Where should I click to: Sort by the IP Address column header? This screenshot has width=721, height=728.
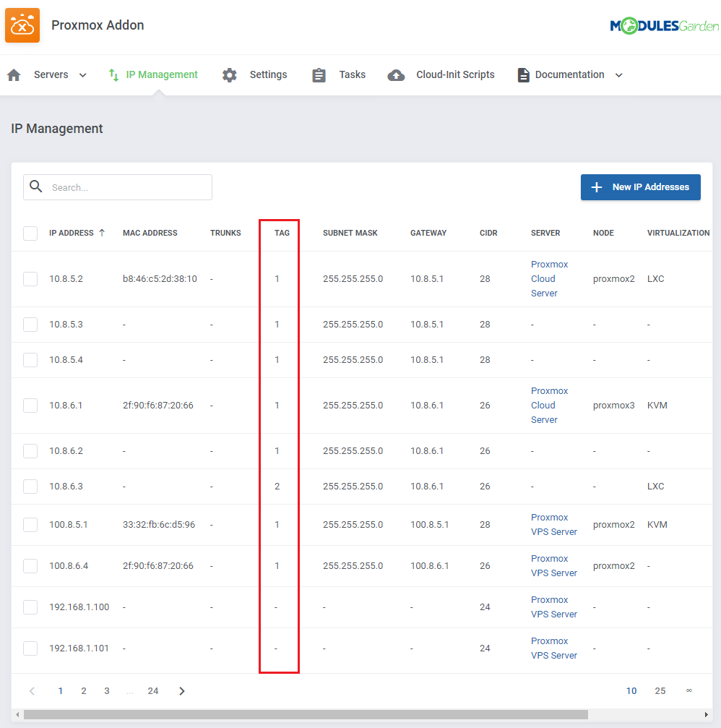pyautogui.click(x=72, y=233)
